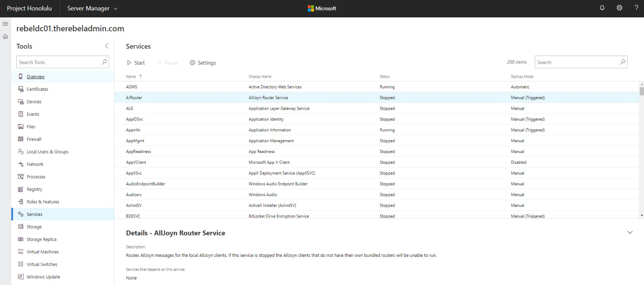Viewport: 644px width, 285px height.
Task: Select the AxInstSV service row
Action: 377,206
